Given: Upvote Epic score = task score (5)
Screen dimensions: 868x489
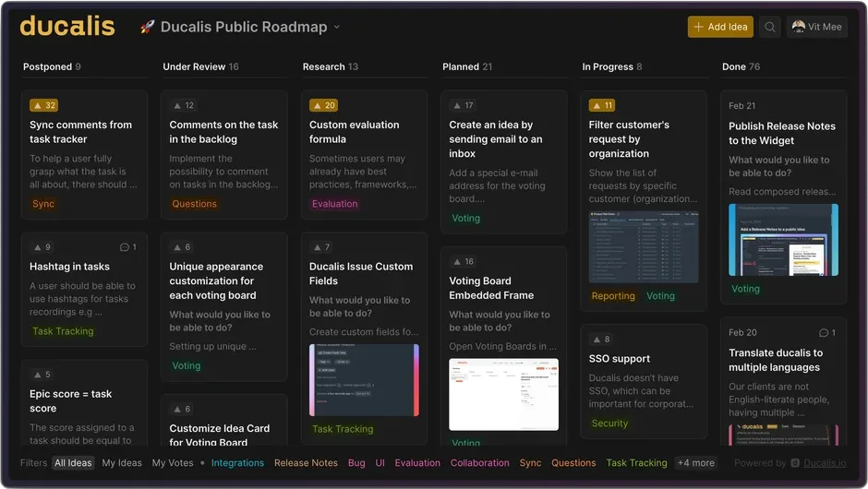Looking at the screenshot, I should pos(42,375).
